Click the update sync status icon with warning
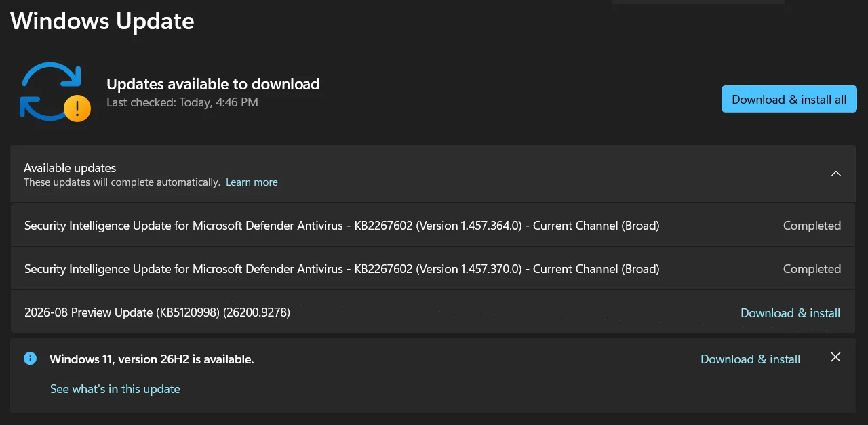The width and height of the screenshot is (868, 425). click(x=55, y=92)
